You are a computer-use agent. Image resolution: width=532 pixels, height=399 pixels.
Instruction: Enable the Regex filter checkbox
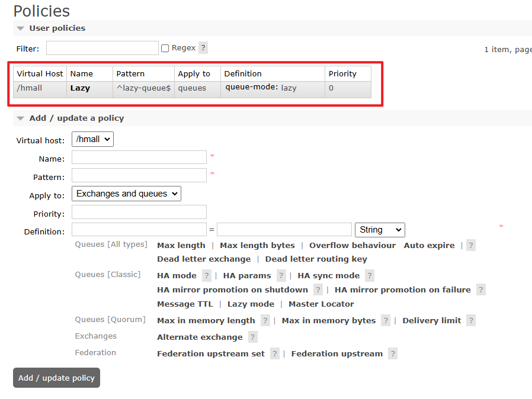165,49
